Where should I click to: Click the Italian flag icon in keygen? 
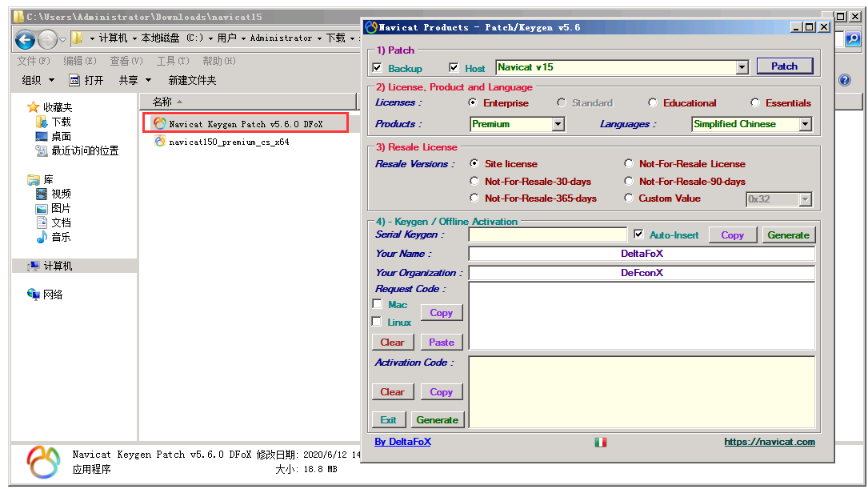coord(601,442)
